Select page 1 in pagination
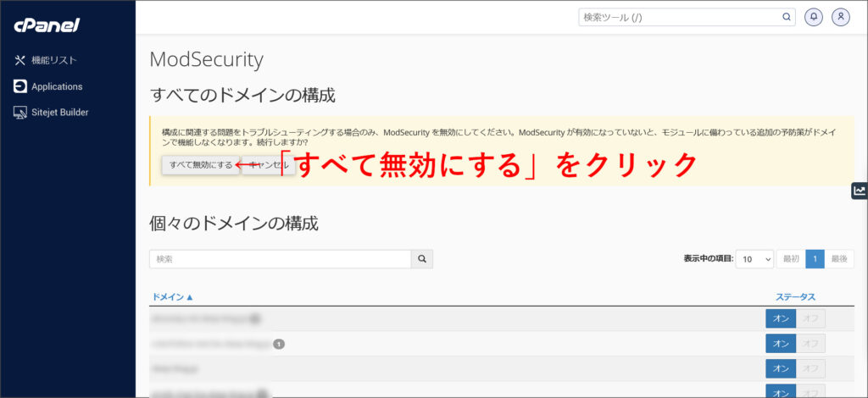The width and height of the screenshot is (868, 398). point(815,259)
